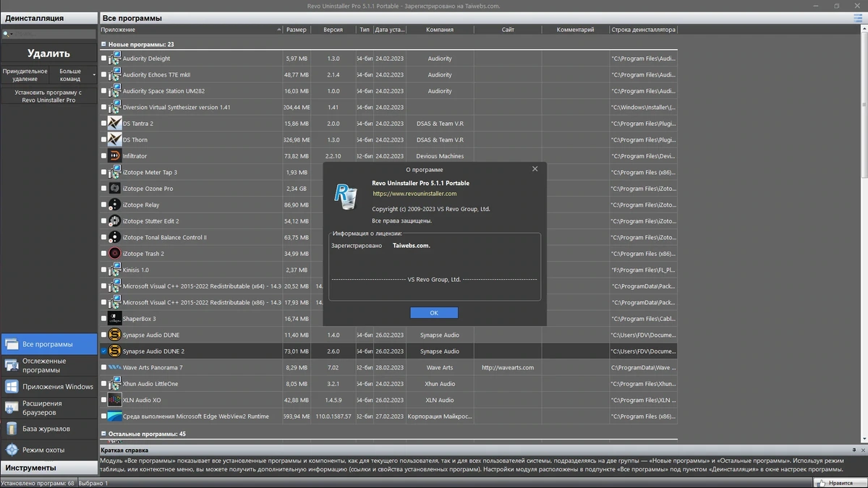The height and width of the screenshot is (488, 868).
Task: Uncheck the Synapse Audio DUNE 2 checkbox
Action: click(x=103, y=351)
